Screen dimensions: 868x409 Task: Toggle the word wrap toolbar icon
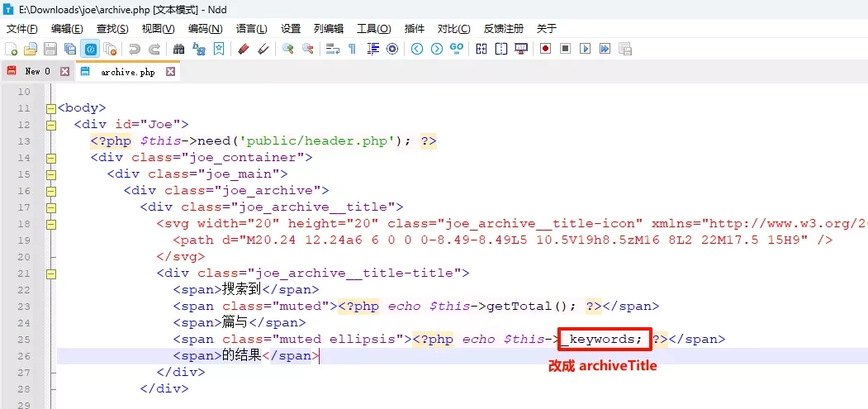(x=332, y=50)
